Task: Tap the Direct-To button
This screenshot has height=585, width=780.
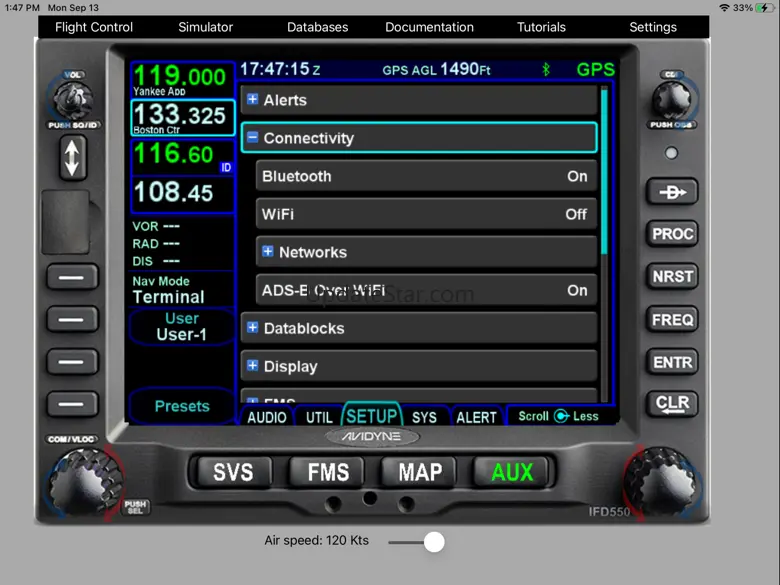Action: coord(672,192)
